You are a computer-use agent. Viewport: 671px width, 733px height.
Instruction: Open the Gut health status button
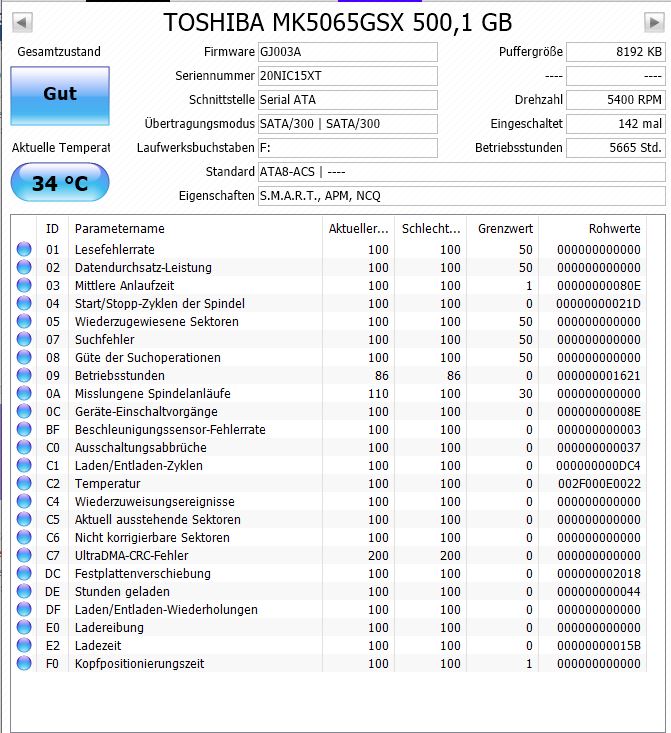60,95
